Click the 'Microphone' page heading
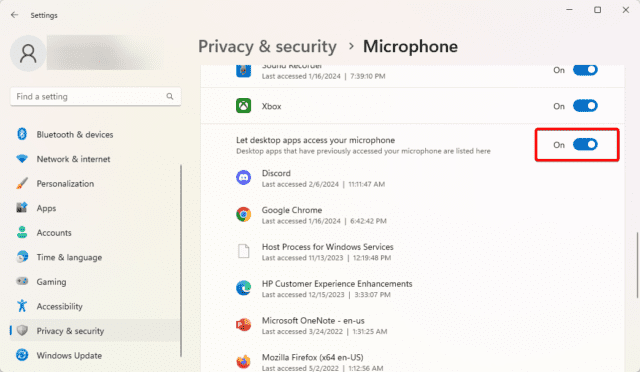The width and height of the screenshot is (640, 372). (x=410, y=46)
